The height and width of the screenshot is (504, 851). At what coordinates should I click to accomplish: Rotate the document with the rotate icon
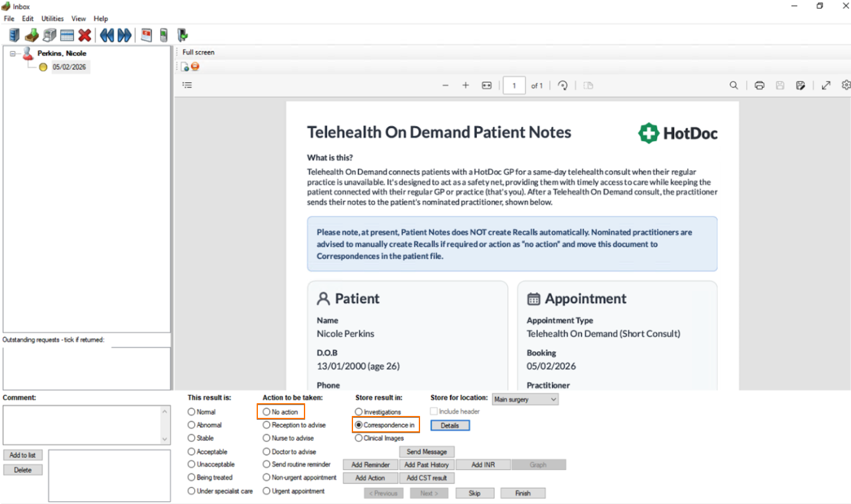(562, 85)
